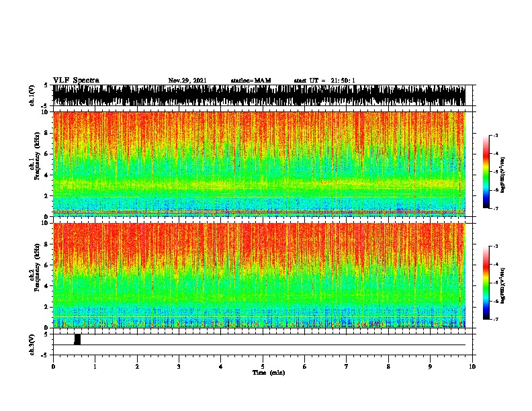
Task: Click time axis tick label "5"
Action: click(x=263, y=367)
